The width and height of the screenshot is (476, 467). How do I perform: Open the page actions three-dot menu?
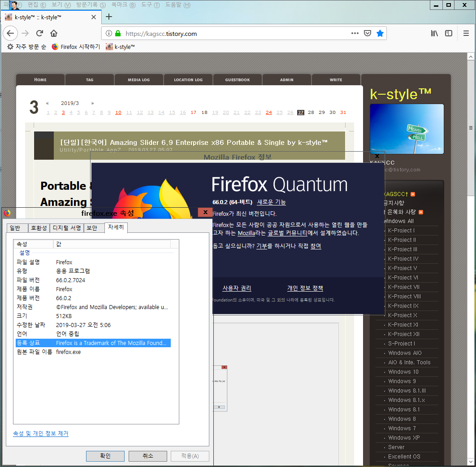[x=355, y=34]
